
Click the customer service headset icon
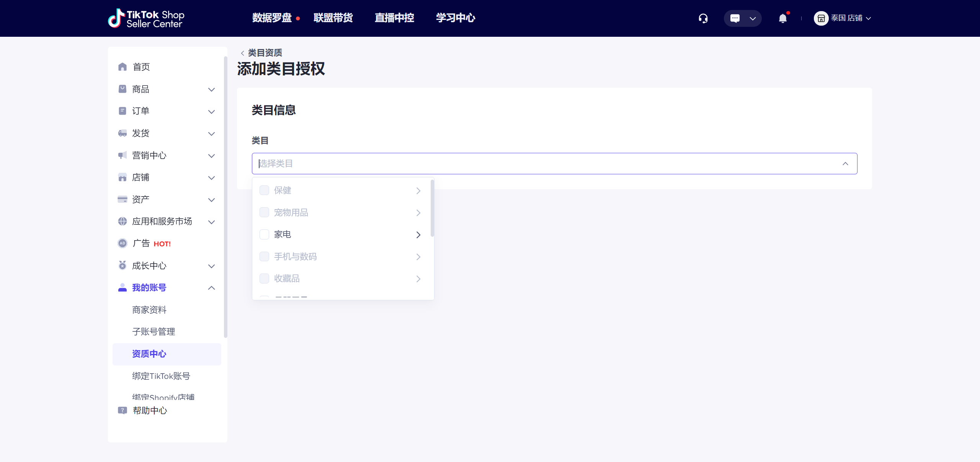[x=703, y=18]
